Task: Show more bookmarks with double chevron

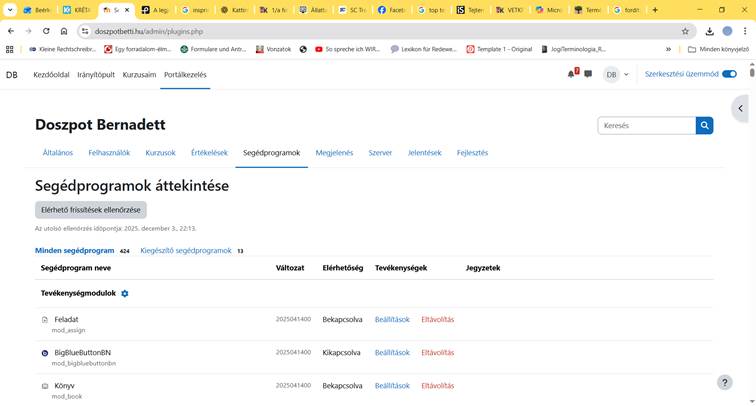Action: [668, 49]
